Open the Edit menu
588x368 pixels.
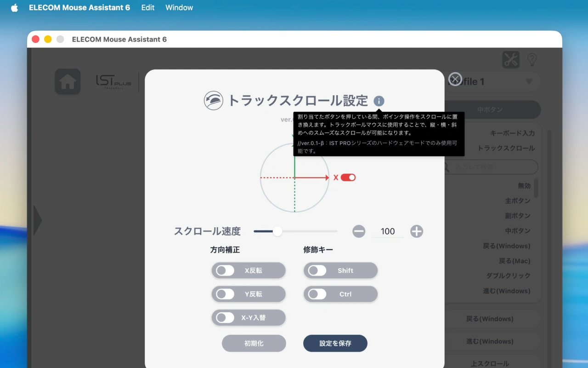(x=148, y=8)
